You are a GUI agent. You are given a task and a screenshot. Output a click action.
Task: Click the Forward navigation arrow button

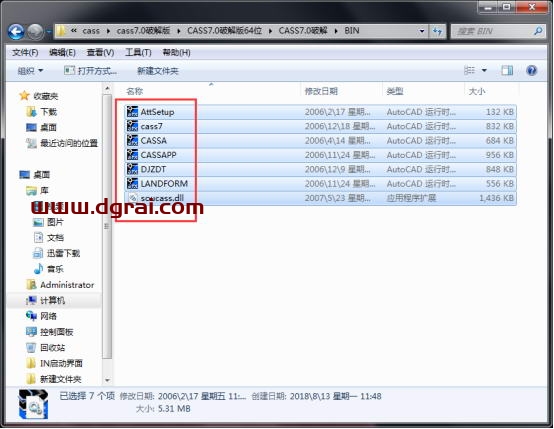pos(36,32)
